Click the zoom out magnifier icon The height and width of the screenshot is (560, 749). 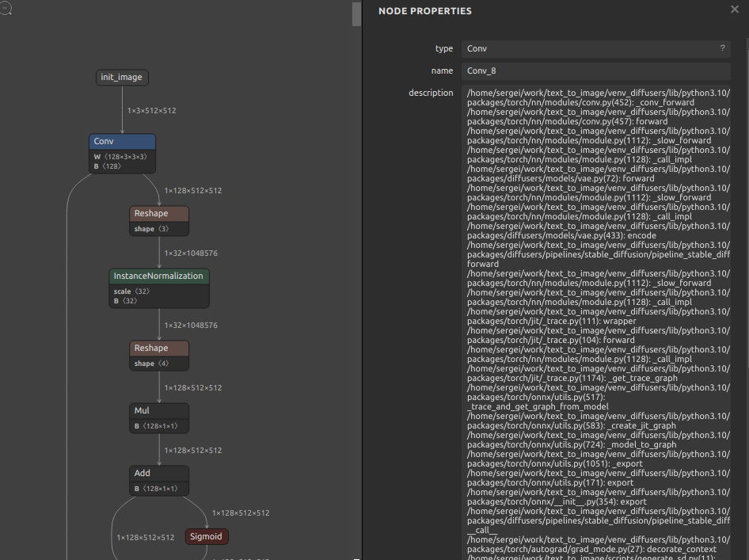(6, 8)
